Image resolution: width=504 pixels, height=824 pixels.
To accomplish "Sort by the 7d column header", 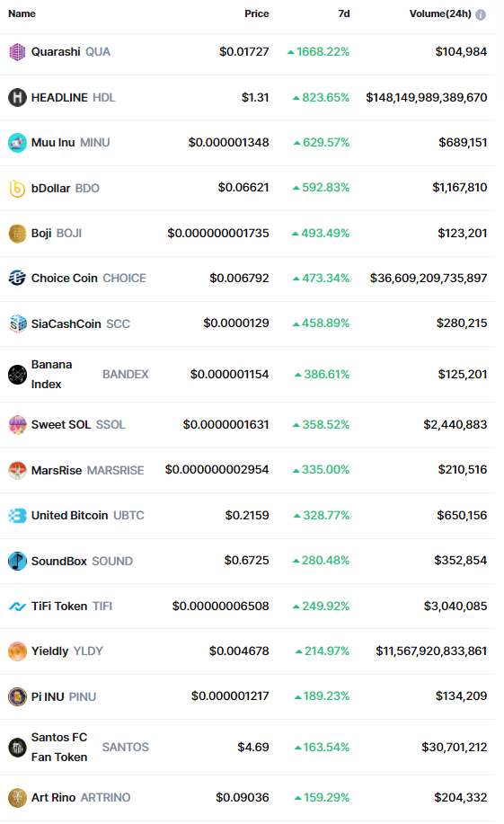I will (344, 13).
